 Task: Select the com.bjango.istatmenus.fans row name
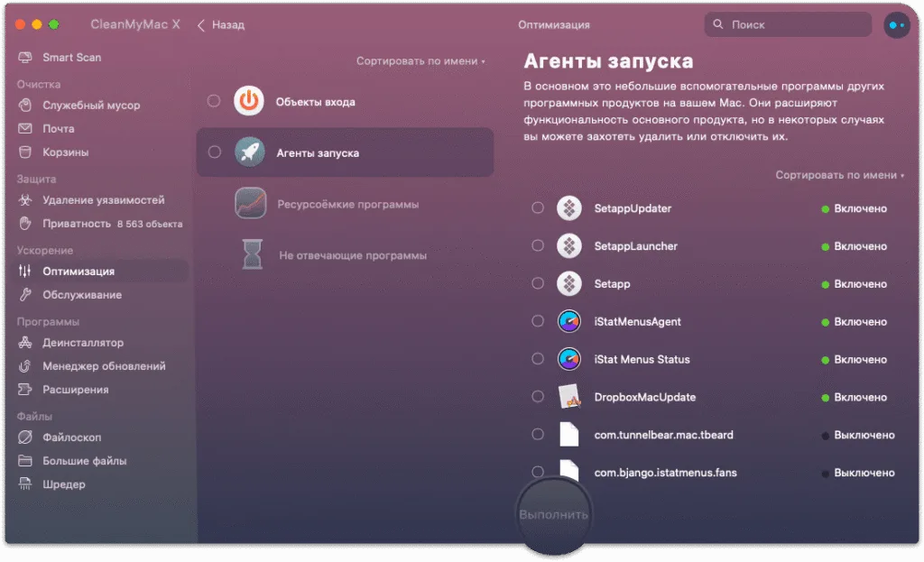[x=665, y=473]
